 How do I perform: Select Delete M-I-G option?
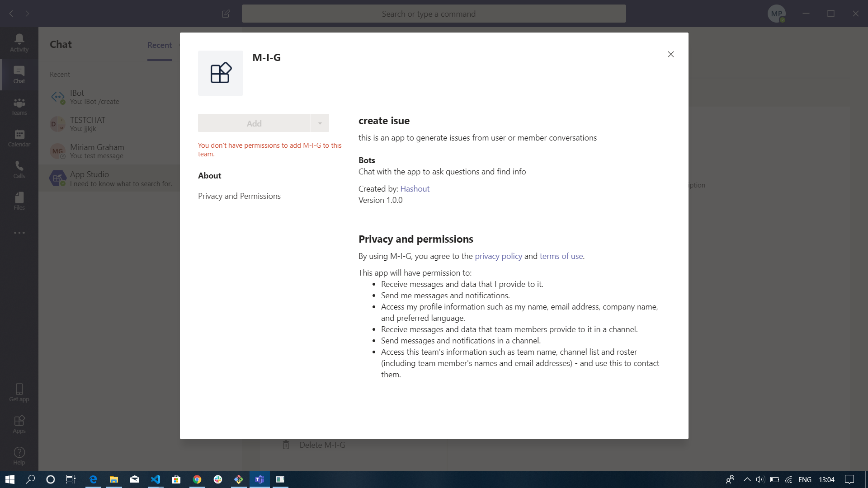click(321, 445)
